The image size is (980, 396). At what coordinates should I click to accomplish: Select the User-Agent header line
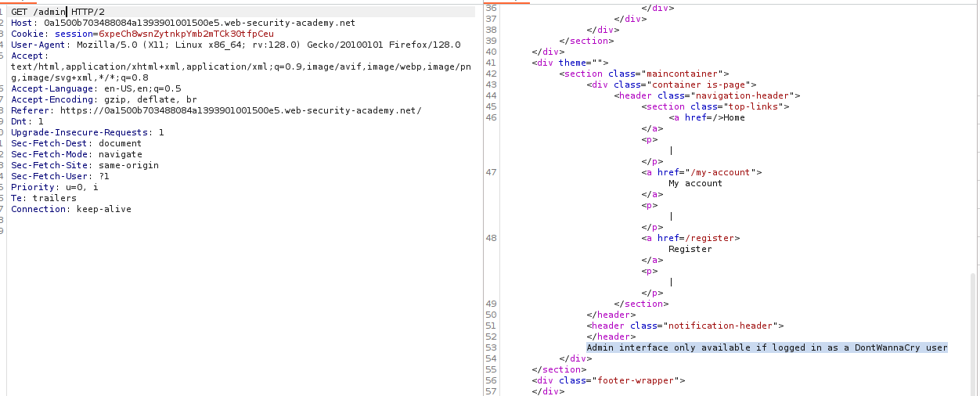[x=235, y=45]
